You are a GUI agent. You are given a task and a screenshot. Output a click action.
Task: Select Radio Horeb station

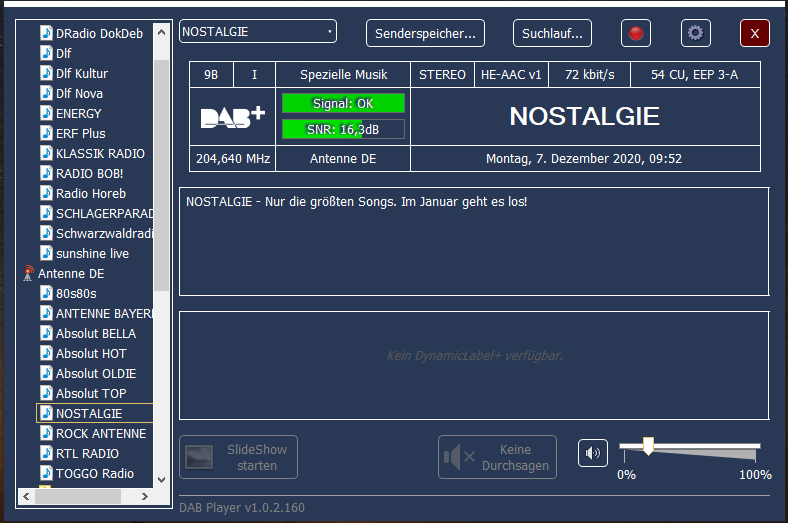[91, 193]
